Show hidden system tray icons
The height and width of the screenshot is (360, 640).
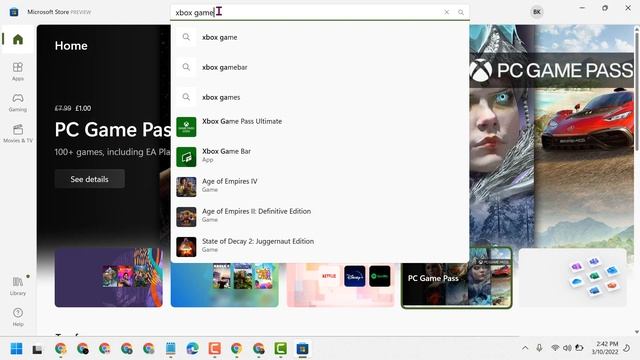(525, 348)
